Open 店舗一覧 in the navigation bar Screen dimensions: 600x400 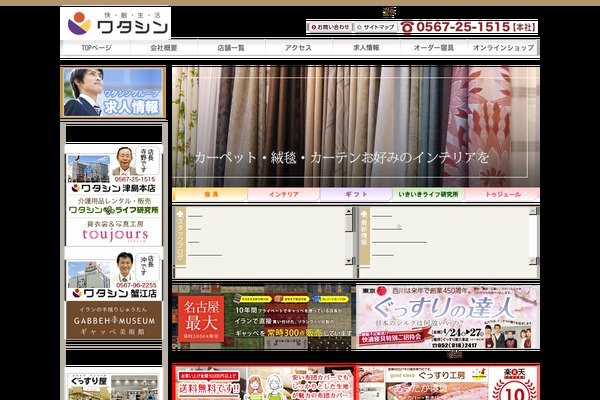click(231, 48)
